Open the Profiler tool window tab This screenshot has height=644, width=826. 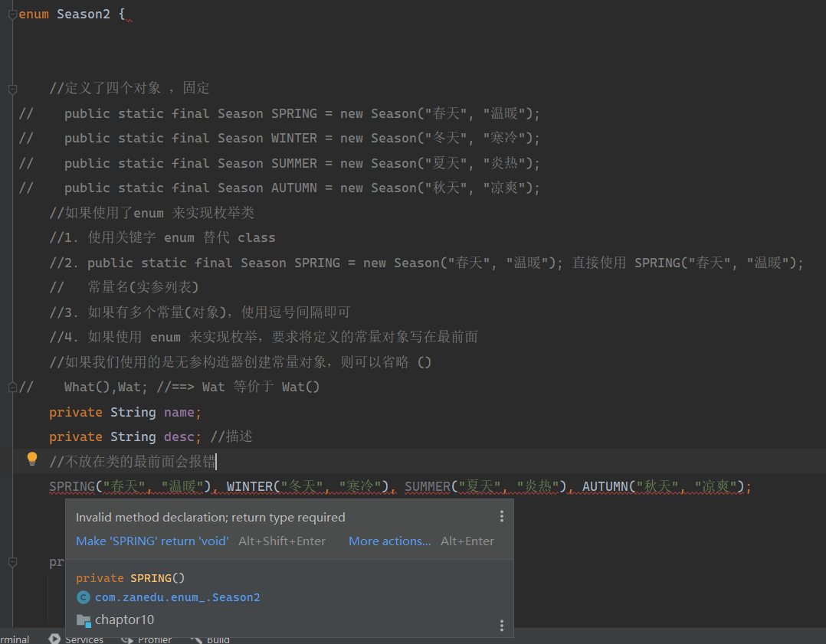(146, 639)
